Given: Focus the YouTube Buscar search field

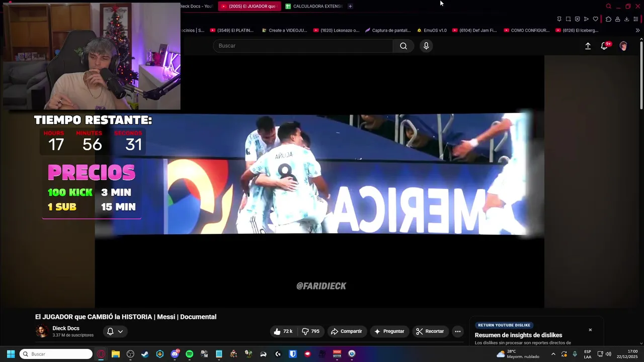Looking at the screenshot, I should (x=303, y=46).
